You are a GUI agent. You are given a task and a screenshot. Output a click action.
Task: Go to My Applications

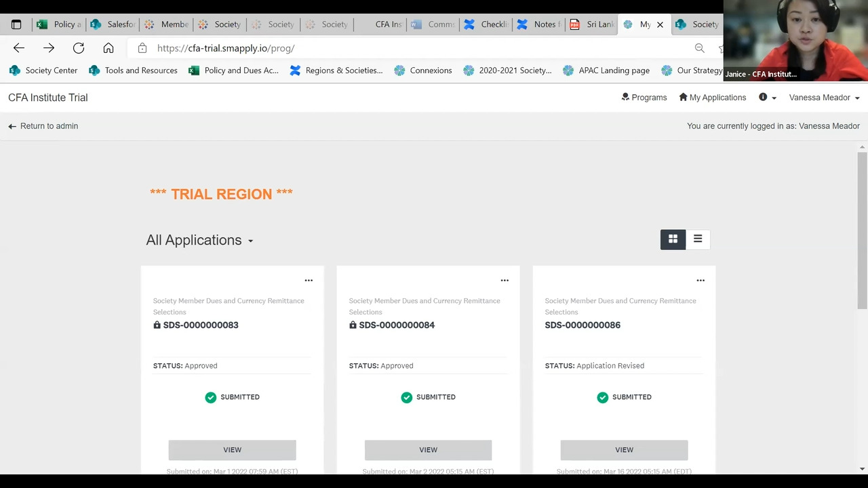click(712, 98)
